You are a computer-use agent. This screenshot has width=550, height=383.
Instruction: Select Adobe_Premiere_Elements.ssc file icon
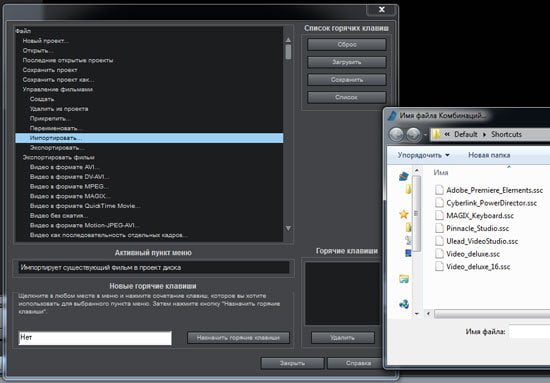coord(439,190)
